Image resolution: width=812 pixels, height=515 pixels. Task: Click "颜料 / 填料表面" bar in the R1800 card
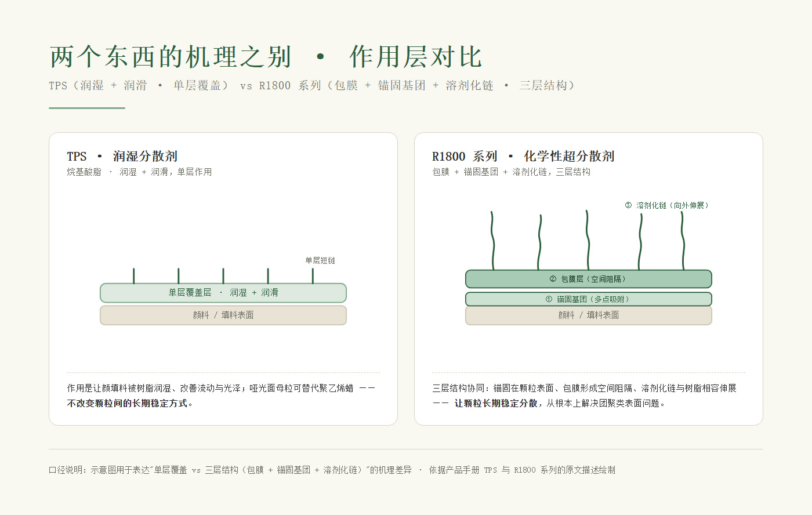point(589,315)
